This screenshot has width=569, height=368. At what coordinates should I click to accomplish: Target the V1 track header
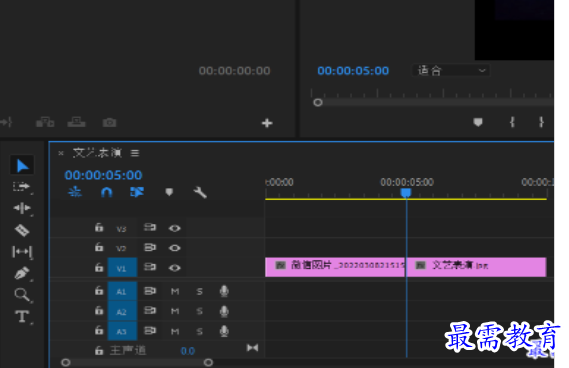122,268
